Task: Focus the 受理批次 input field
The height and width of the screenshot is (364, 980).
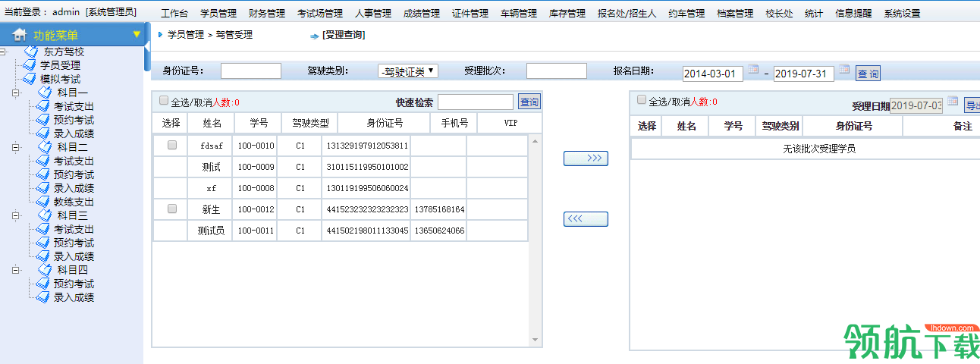Action: pos(557,71)
